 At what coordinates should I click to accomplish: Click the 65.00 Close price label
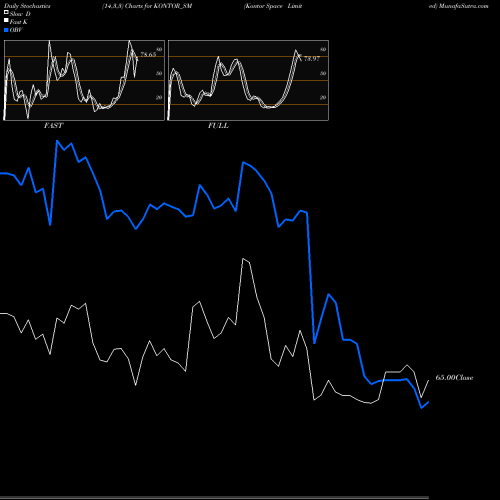[454, 378]
